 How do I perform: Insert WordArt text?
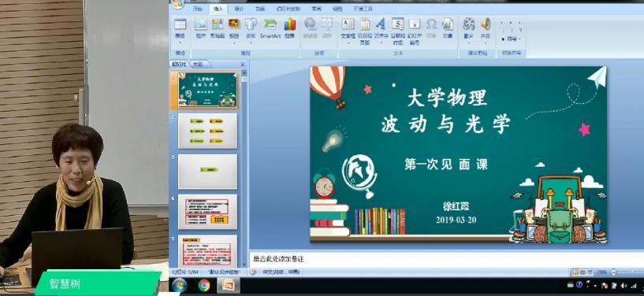point(381,29)
